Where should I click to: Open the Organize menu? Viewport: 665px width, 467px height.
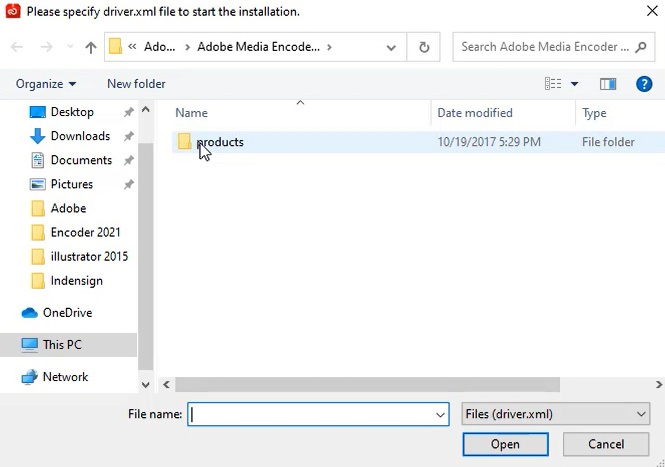click(46, 84)
